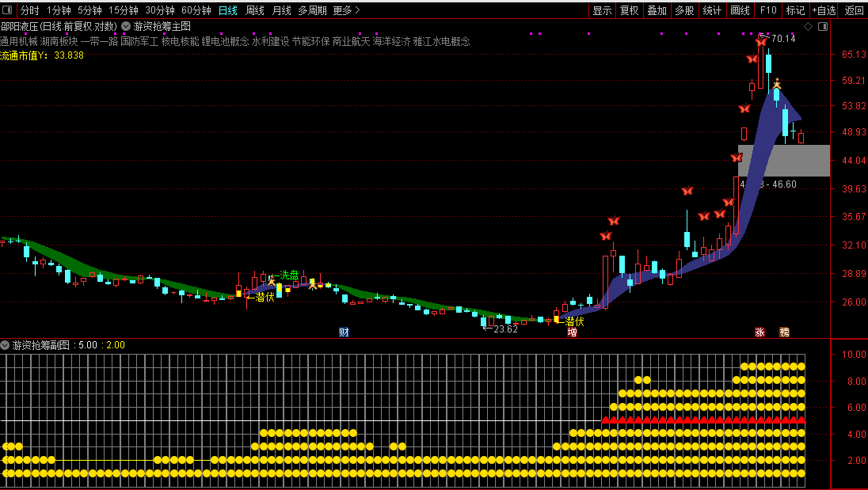This screenshot has height=490, width=868.
Task: Add stock with +自选 button
Action: pyautogui.click(x=824, y=10)
